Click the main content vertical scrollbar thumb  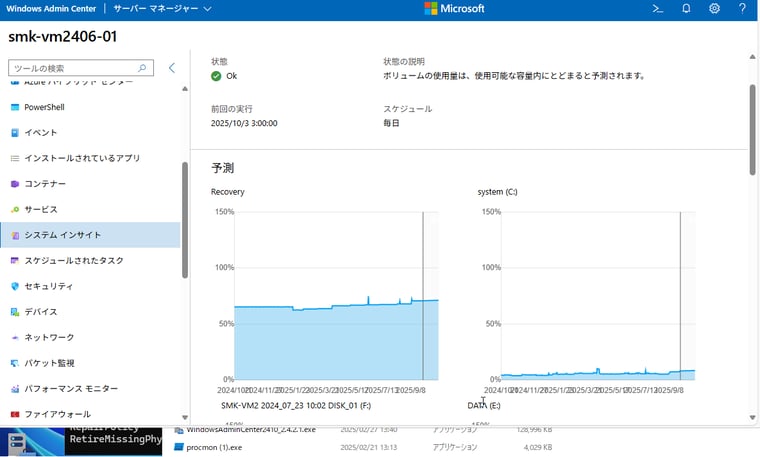click(752, 129)
